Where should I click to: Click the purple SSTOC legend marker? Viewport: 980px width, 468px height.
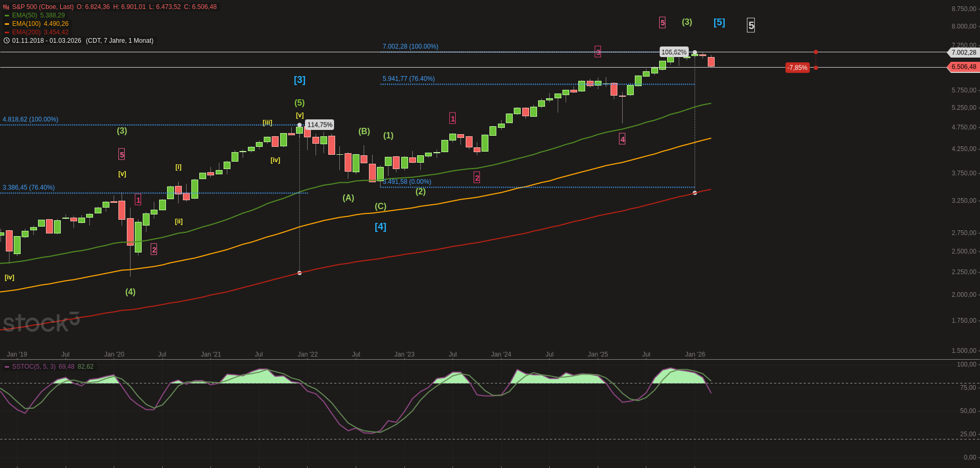point(7,367)
